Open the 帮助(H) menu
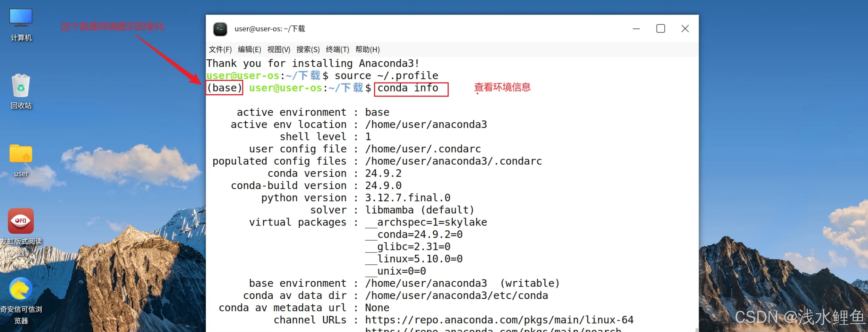Screen dimensions: 868x332 368,50
